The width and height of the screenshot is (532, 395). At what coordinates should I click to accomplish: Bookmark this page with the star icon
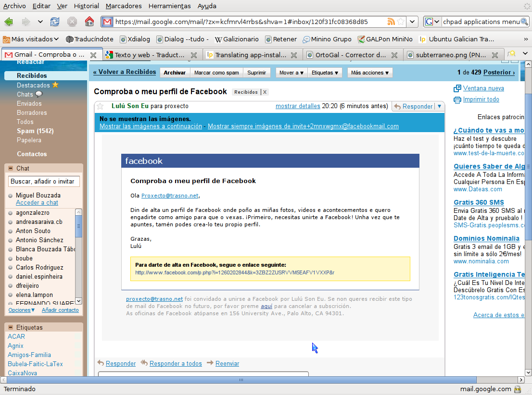click(401, 22)
